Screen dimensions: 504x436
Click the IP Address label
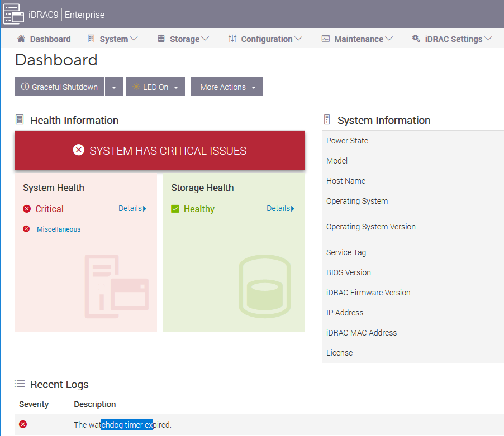(345, 313)
